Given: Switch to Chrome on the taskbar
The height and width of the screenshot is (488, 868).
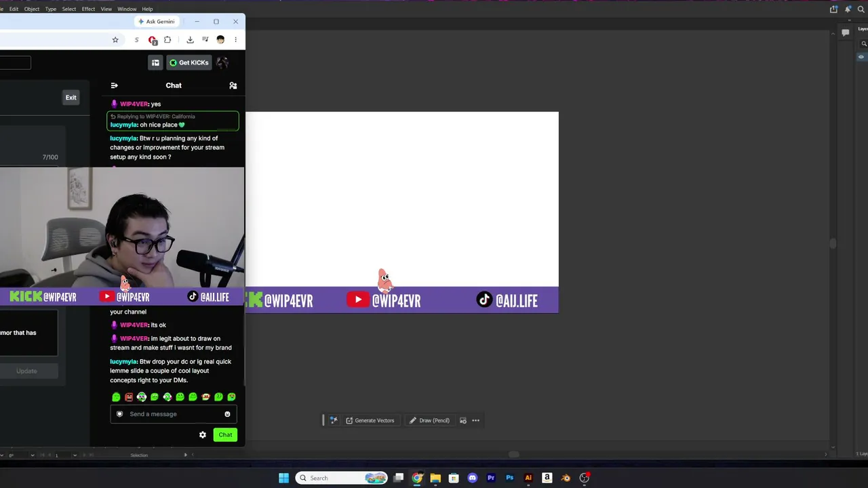Looking at the screenshot, I should coord(417,478).
